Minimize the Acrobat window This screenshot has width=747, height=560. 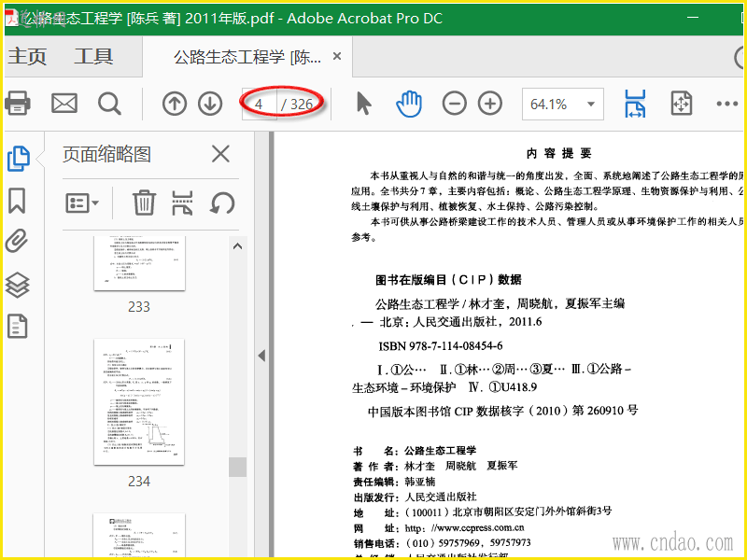click(x=693, y=18)
